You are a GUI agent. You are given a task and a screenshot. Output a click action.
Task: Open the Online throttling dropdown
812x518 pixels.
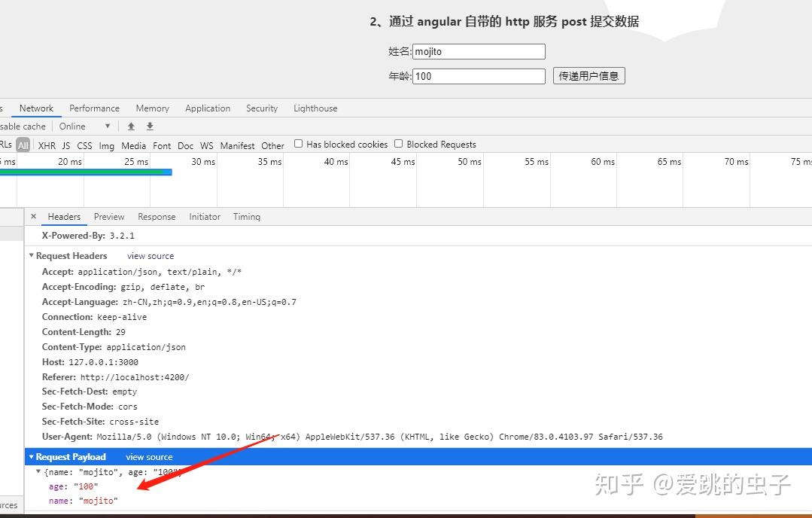click(x=83, y=126)
